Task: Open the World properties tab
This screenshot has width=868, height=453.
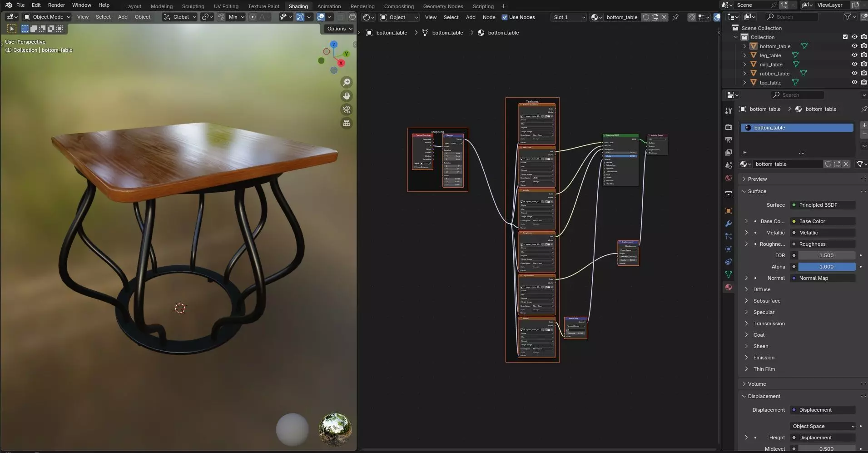Action: [729, 178]
